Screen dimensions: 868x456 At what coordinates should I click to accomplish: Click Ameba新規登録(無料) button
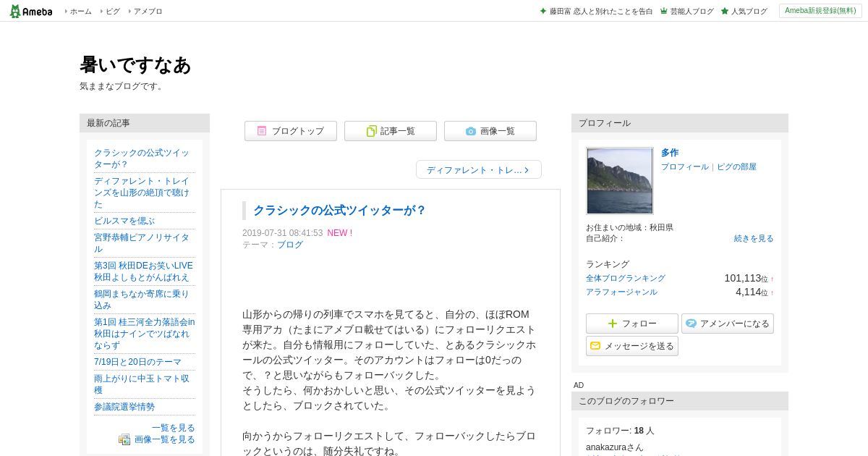(820, 11)
